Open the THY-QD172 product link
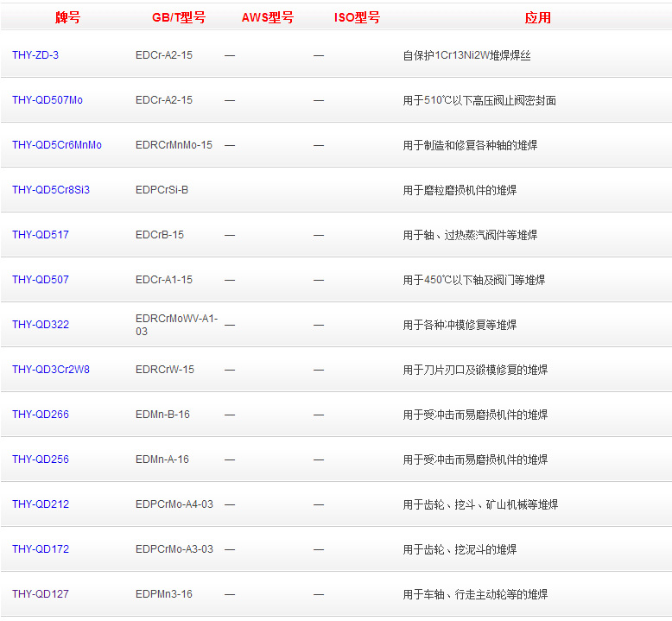Screen dimensions: 672x621 tap(41, 549)
